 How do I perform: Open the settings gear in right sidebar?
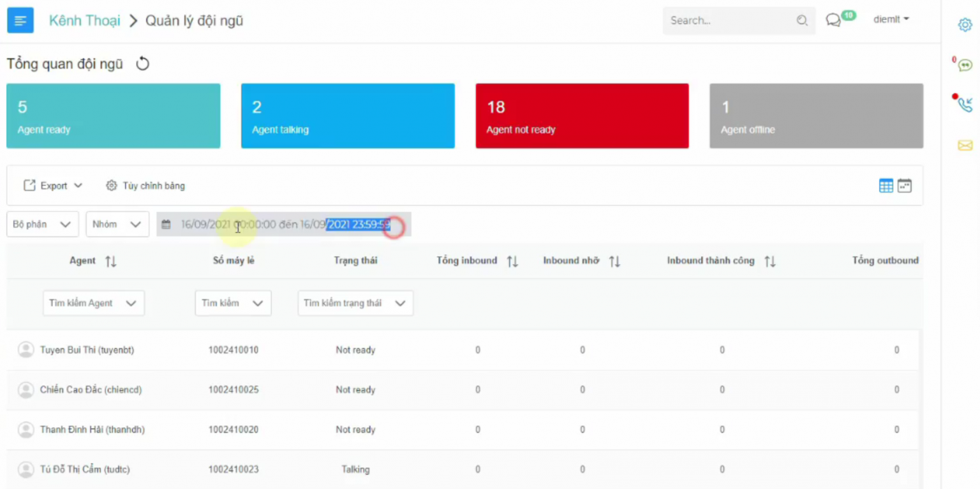click(x=965, y=25)
